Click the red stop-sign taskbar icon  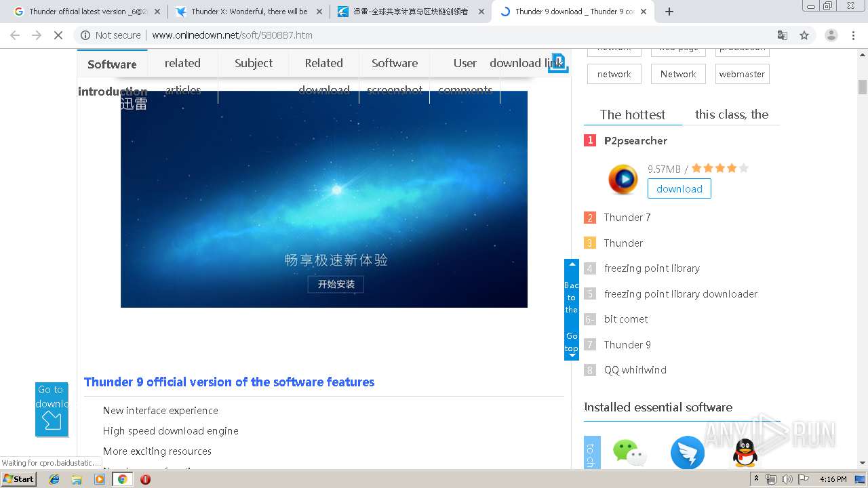pos(145,479)
